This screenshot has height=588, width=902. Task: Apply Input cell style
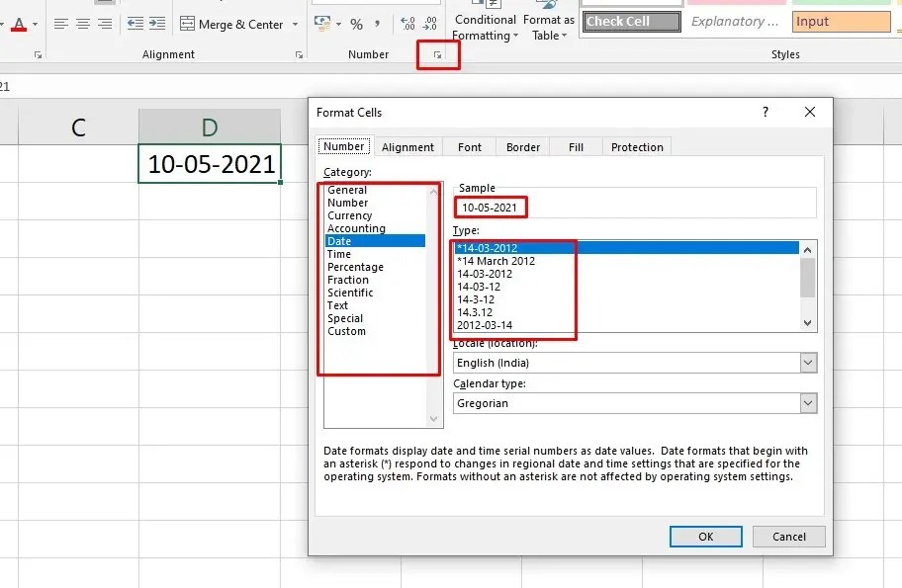tap(841, 22)
